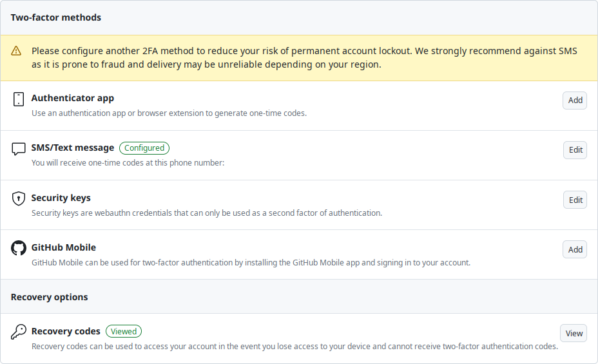Select the GitHub Mobile heading
598x364 pixels.
(63, 247)
